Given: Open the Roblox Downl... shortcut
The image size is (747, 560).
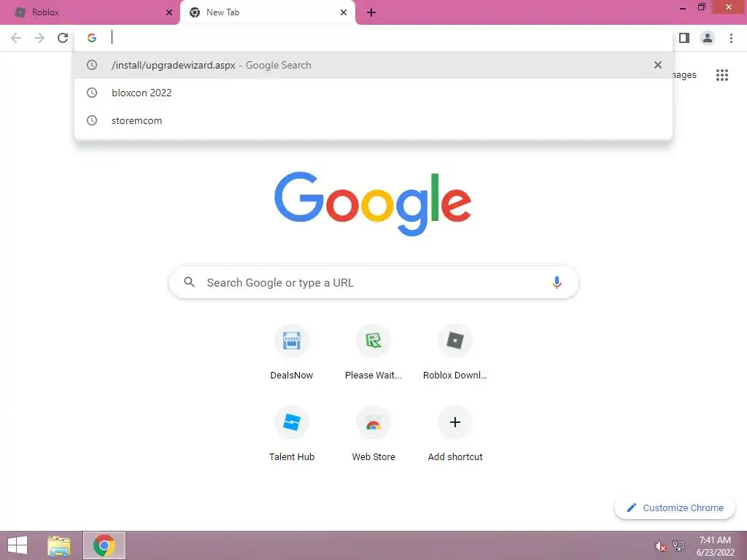Looking at the screenshot, I should tap(455, 352).
